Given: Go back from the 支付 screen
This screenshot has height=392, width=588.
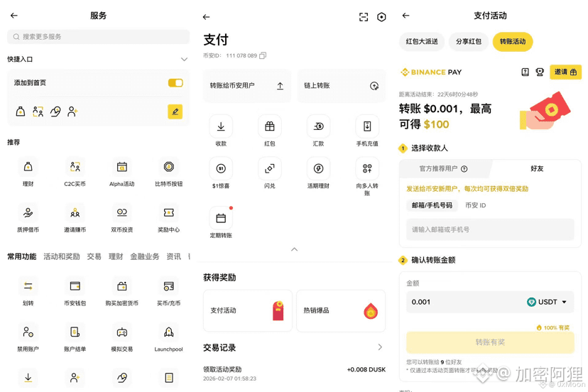Looking at the screenshot, I should pyautogui.click(x=206, y=17).
